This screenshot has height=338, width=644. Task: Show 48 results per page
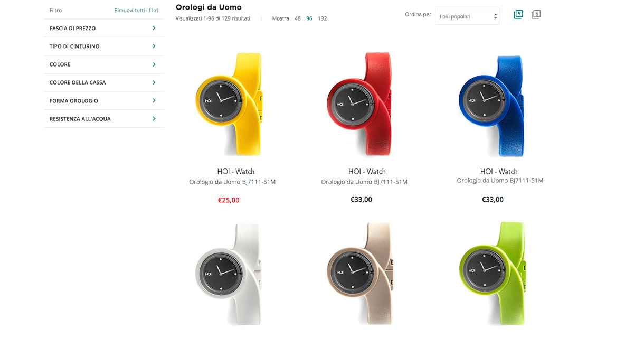point(298,18)
